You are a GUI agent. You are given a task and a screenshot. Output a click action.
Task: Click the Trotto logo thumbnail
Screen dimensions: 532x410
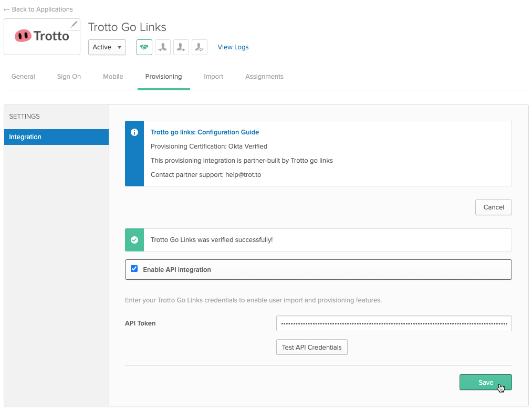41,36
